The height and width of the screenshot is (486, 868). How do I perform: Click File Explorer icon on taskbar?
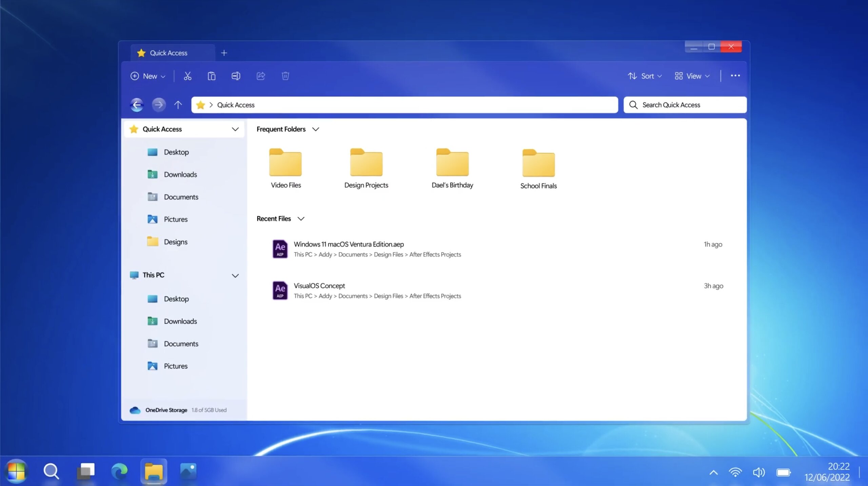point(154,471)
